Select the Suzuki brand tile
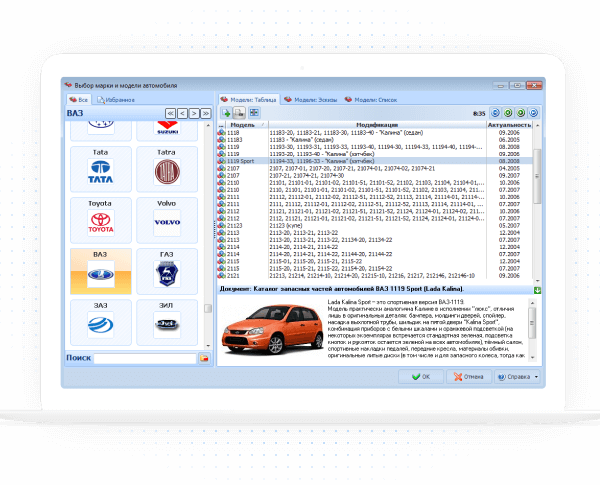600x485 pixels. click(167, 130)
